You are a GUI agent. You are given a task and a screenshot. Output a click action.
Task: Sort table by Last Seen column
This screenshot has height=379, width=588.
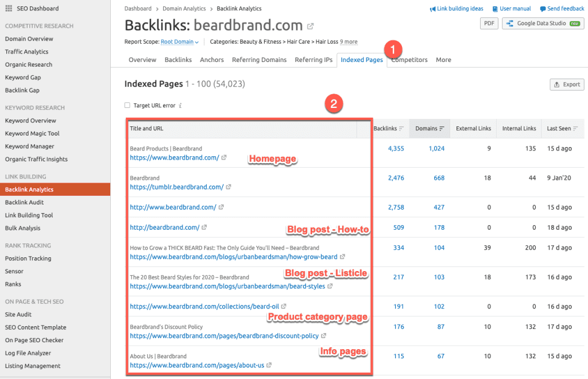click(x=562, y=129)
